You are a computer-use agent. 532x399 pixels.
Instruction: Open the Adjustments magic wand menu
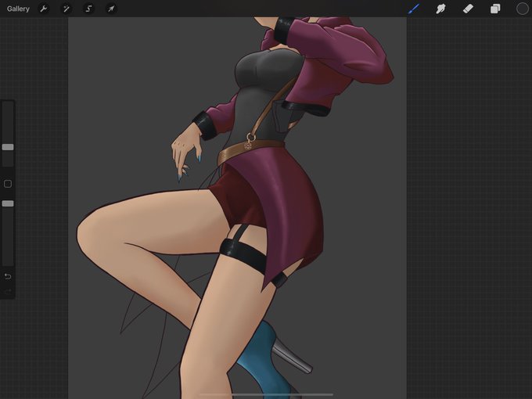click(66, 9)
